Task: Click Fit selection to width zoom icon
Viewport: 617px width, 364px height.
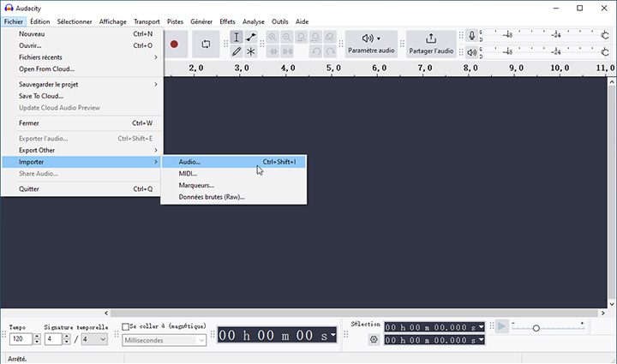Action: [x=302, y=38]
